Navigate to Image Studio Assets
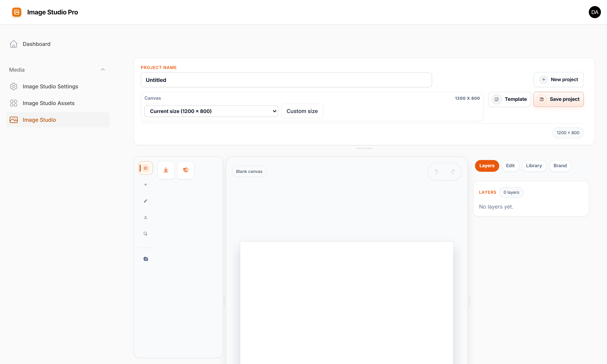 tap(48, 103)
